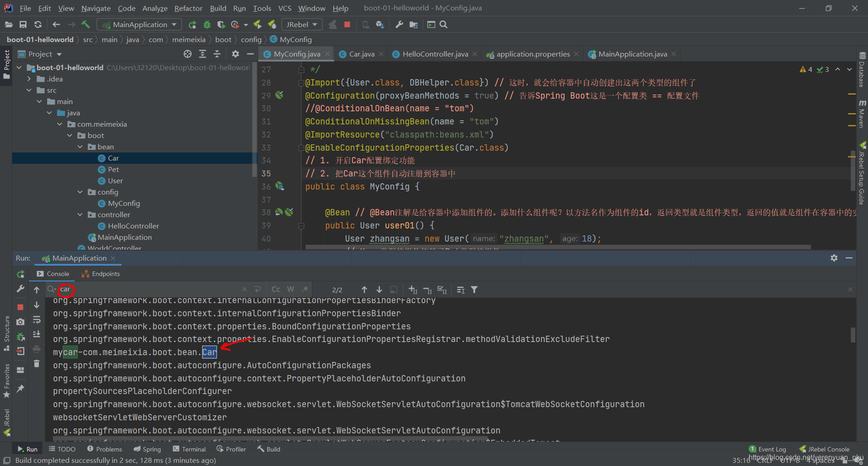Go to previous search occurrence

364,290
